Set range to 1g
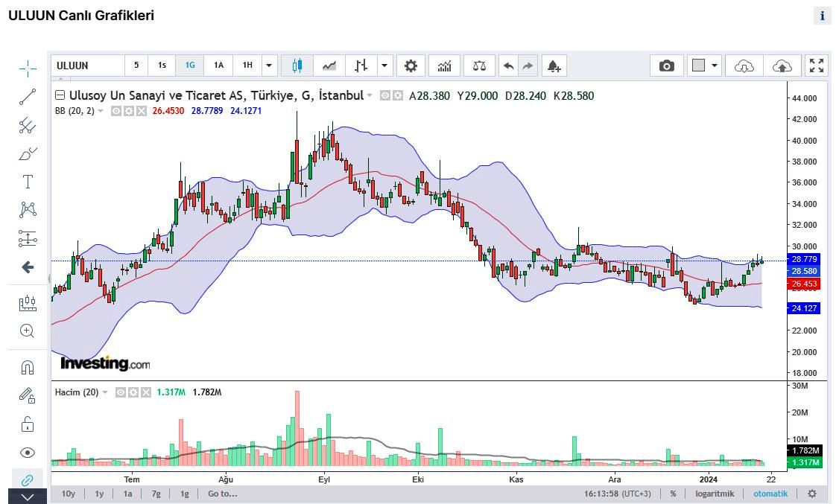 point(184,494)
